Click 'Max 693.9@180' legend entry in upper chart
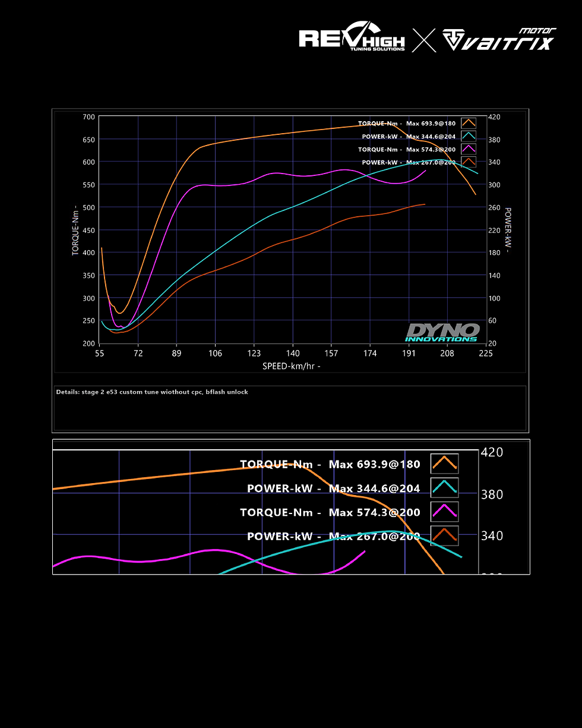This screenshot has width=582, height=728. (431, 124)
